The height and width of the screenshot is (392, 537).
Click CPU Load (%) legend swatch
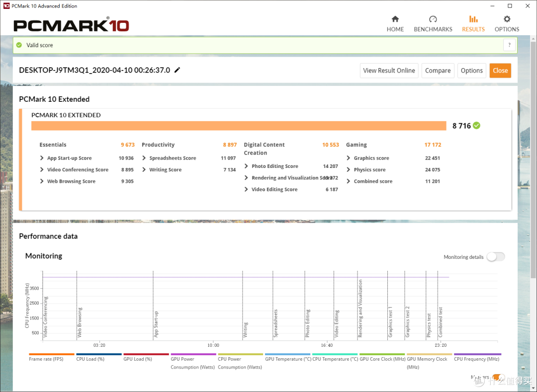[x=99, y=354]
